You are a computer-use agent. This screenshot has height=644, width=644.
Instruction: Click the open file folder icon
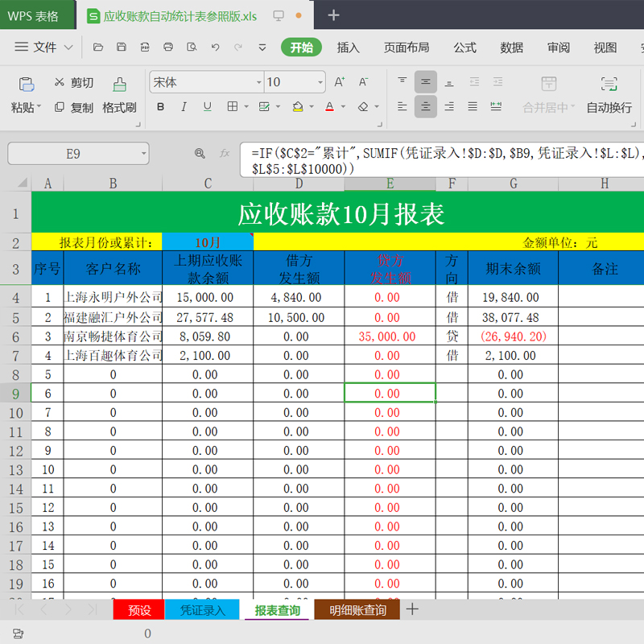[x=97, y=47]
